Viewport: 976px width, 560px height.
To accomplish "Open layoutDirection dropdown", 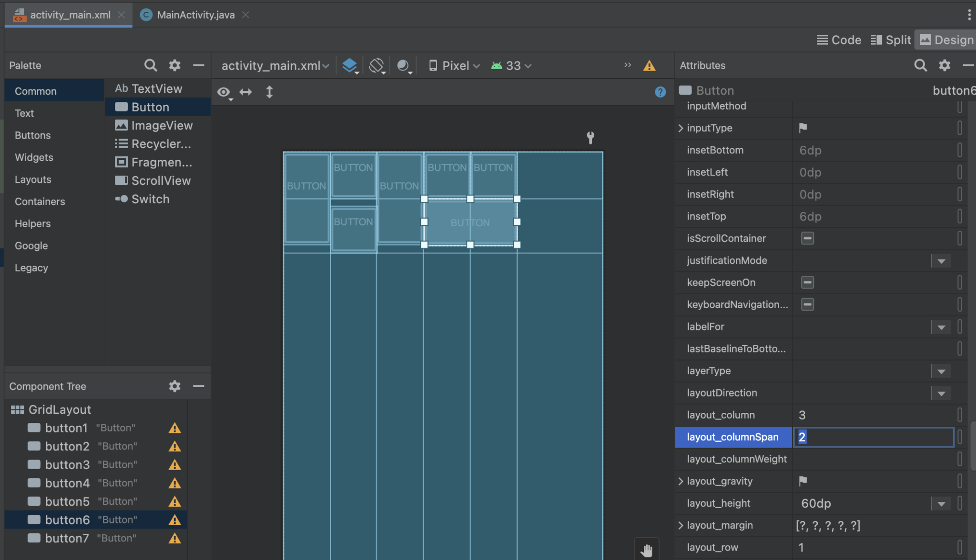I will coord(941,393).
